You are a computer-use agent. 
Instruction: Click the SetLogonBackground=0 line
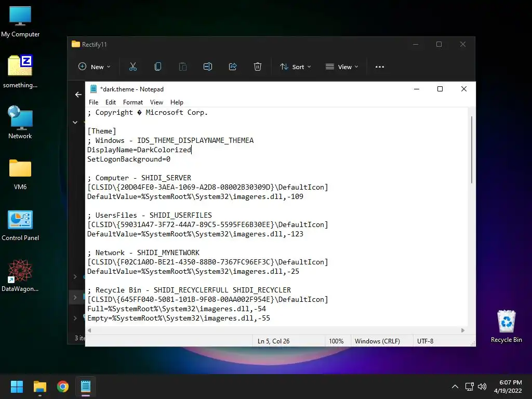[x=129, y=159]
